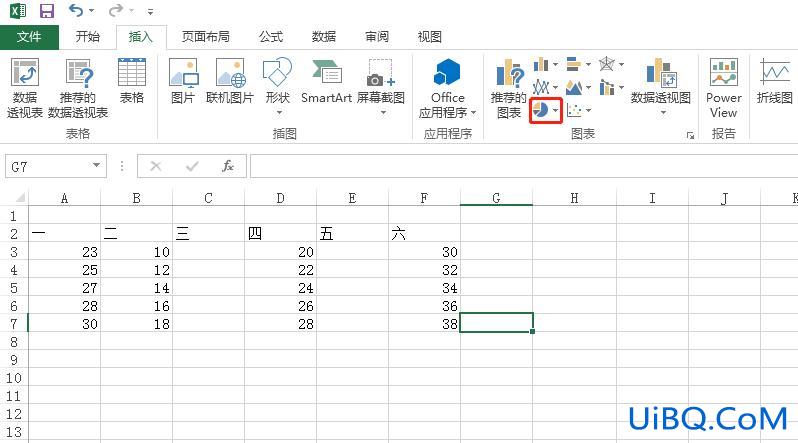This screenshot has width=798, height=443.
Task: Expand the radar chart dropdown arrow
Action: [x=622, y=64]
